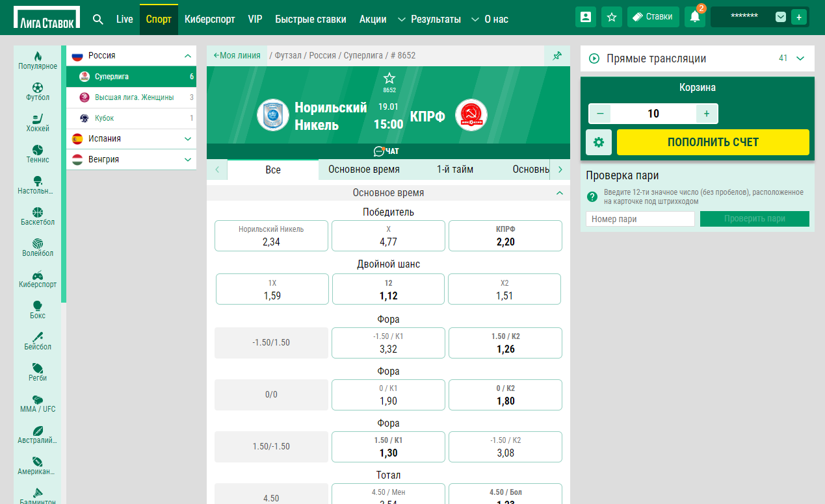This screenshot has width=825, height=504.
Task: Select Волейбол sport icon
Action: click(x=38, y=243)
